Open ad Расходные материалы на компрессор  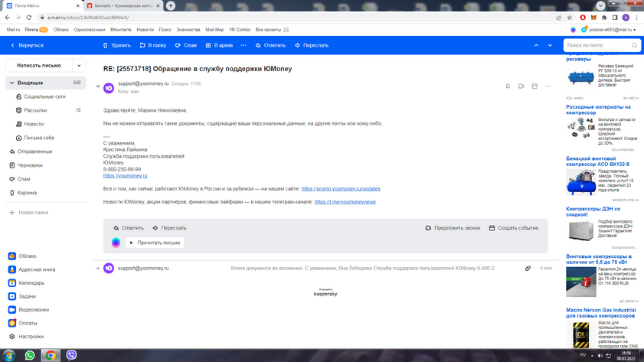click(x=598, y=110)
